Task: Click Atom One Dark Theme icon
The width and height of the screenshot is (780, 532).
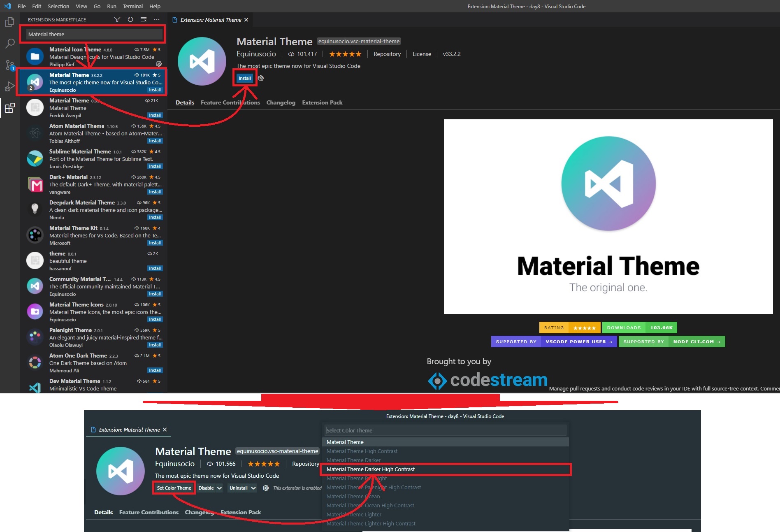Action: click(x=35, y=362)
